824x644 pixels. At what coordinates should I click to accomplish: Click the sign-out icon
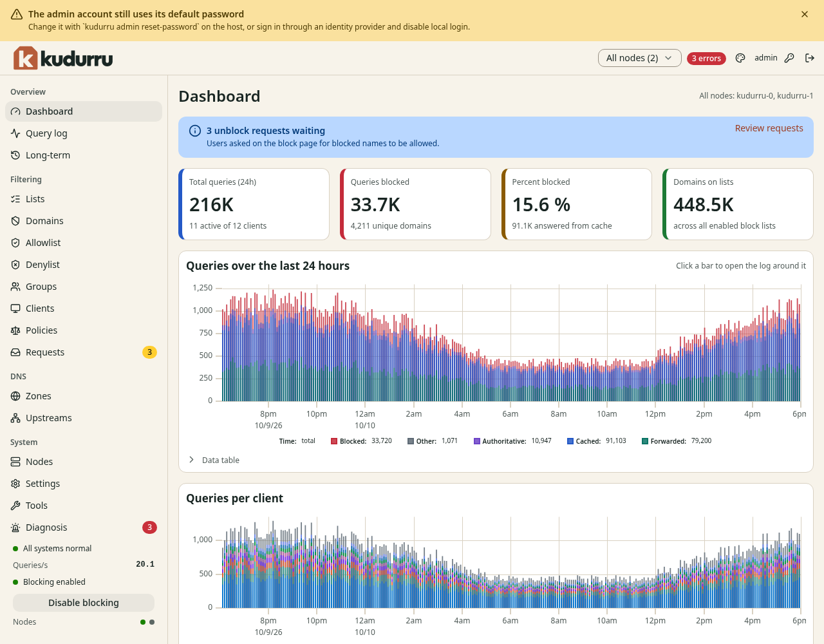tap(810, 58)
